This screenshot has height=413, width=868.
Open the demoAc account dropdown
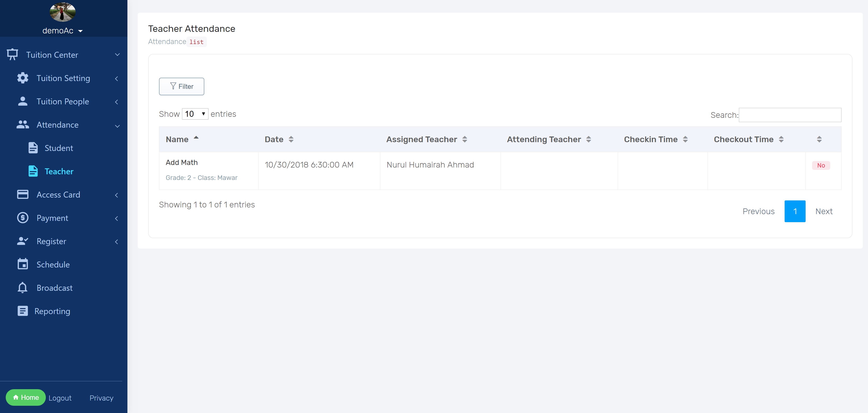pos(63,31)
